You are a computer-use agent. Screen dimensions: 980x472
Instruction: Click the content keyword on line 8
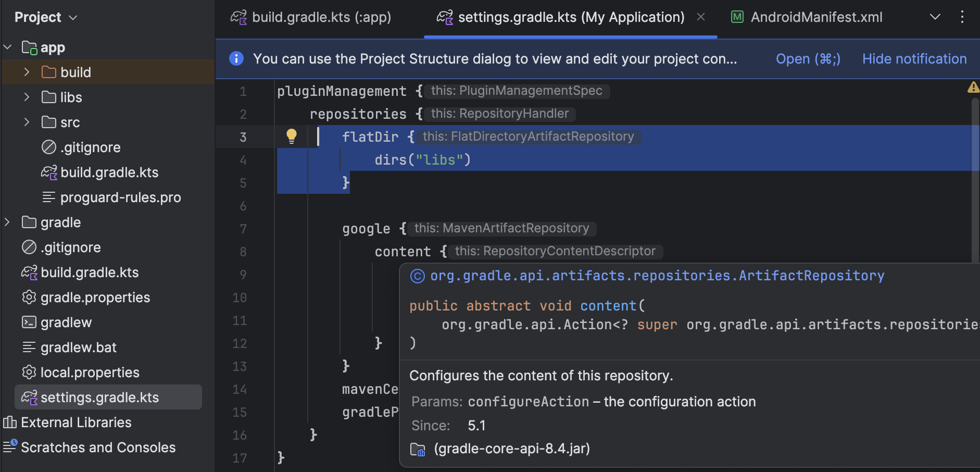403,252
